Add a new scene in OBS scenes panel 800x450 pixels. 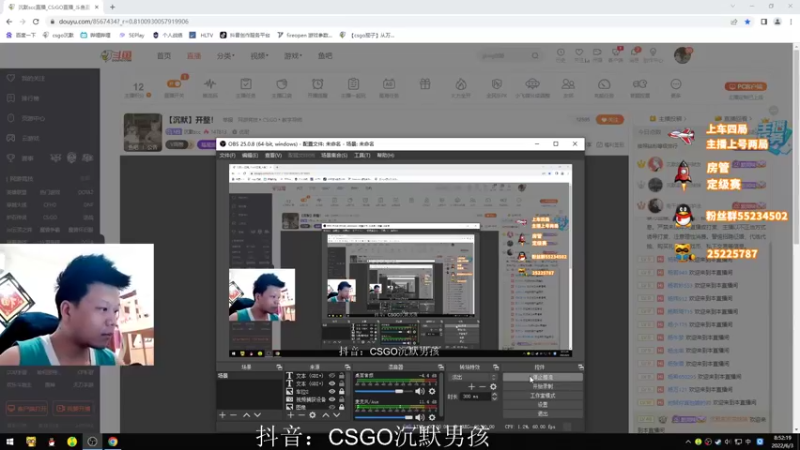tap(222, 415)
